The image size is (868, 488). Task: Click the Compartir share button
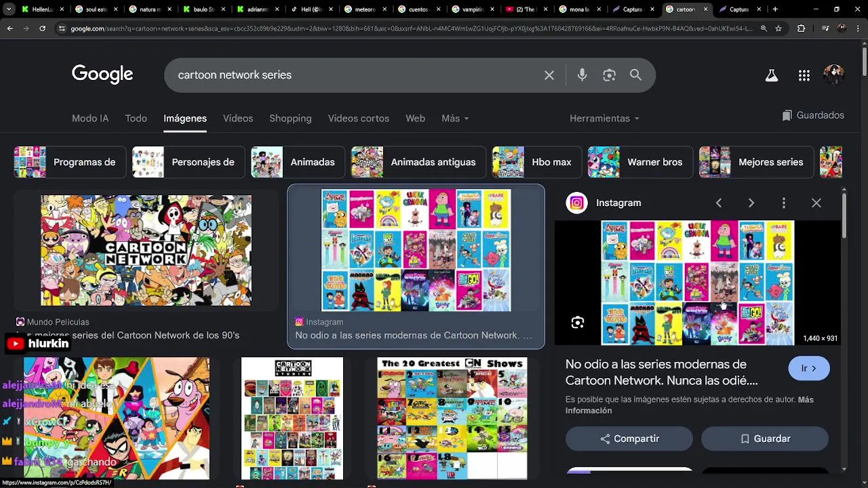(x=629, y=439)
